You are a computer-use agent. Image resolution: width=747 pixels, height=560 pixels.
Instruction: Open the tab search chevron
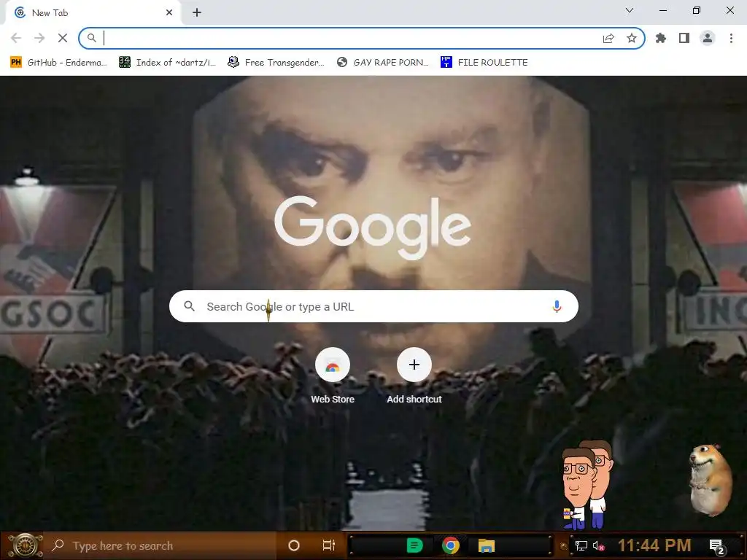coord(630,10)
